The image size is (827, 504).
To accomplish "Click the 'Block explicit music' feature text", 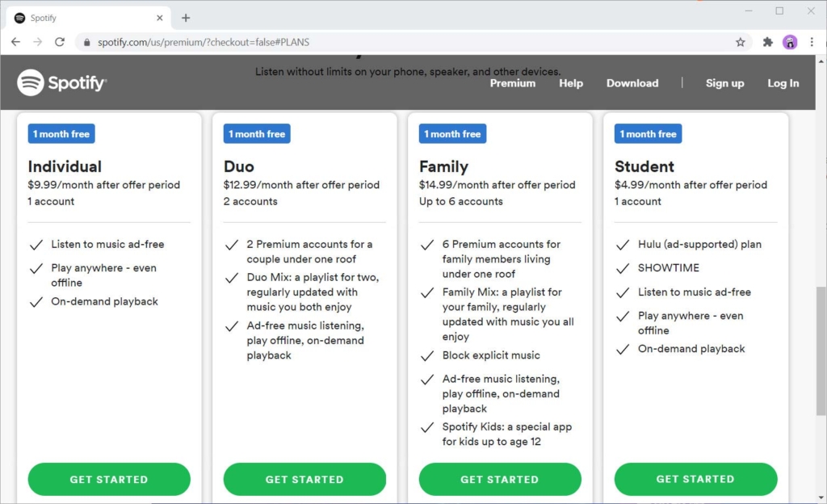I will (491, 355).
